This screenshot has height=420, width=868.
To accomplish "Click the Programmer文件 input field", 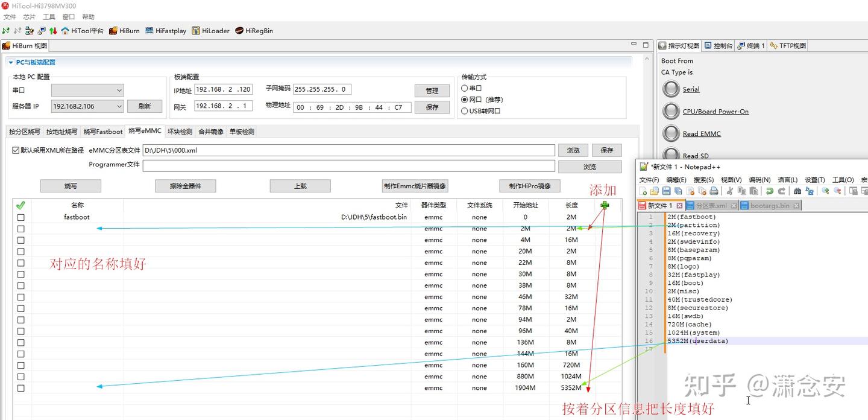I will tap(348, 166).
